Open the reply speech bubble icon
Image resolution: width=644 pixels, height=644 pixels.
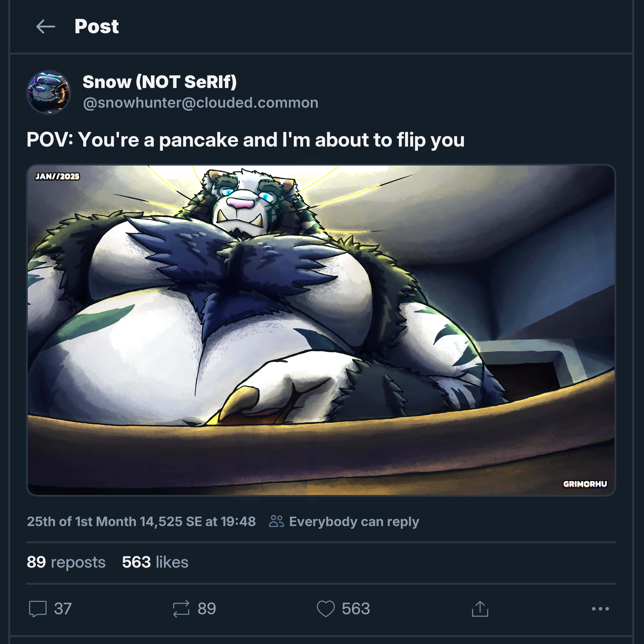[38, 609]
